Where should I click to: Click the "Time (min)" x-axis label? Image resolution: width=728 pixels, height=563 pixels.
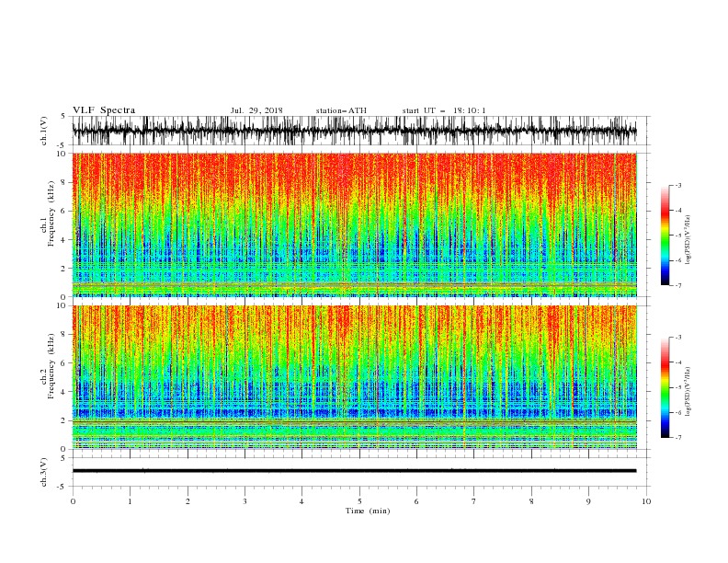[368, 511]
